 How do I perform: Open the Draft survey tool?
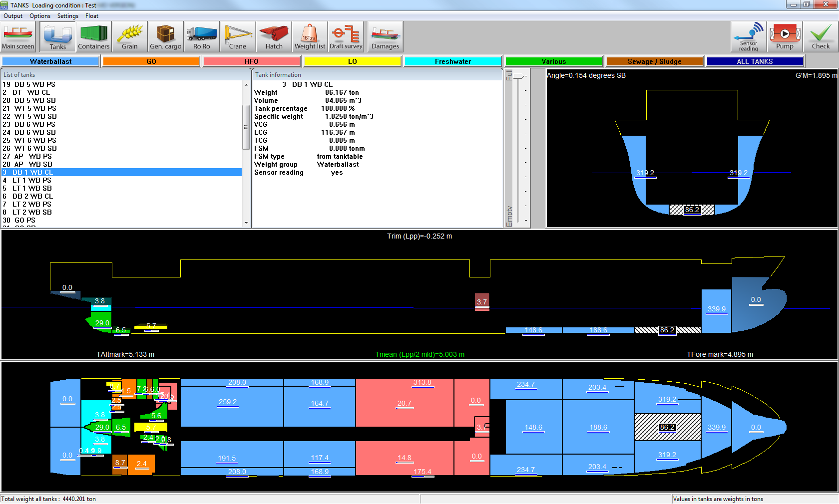pos(346,36)
